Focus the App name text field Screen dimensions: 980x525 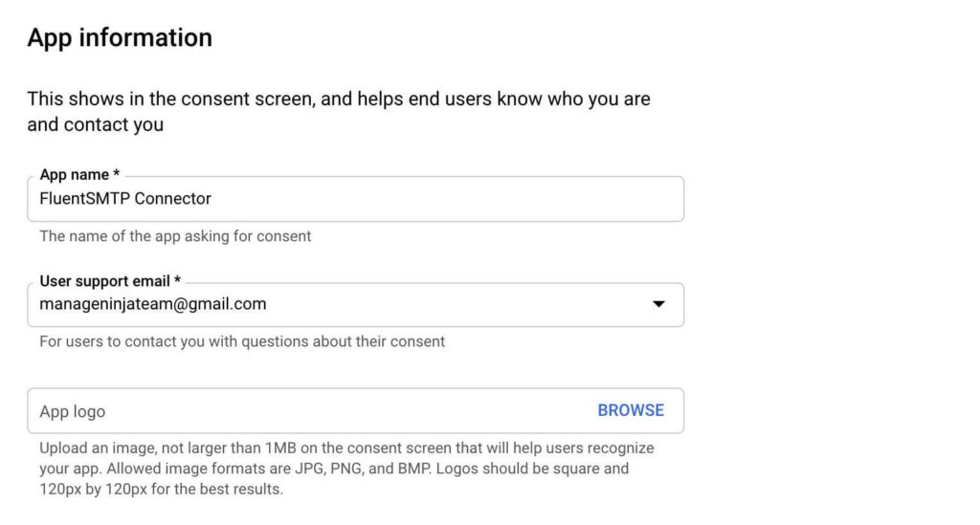355,199
